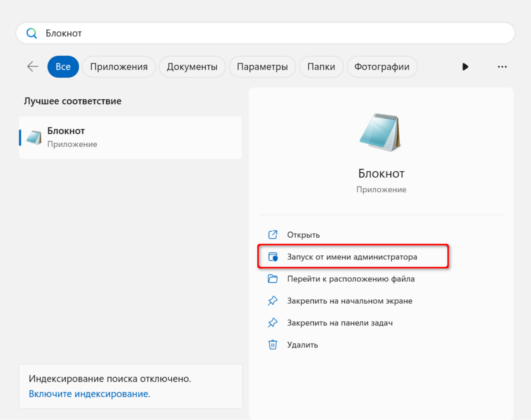Choose the Удалить action
Image resolution: width=531 pixels, height=420 pixels.
pyautogui.click(x=302, y=345)
